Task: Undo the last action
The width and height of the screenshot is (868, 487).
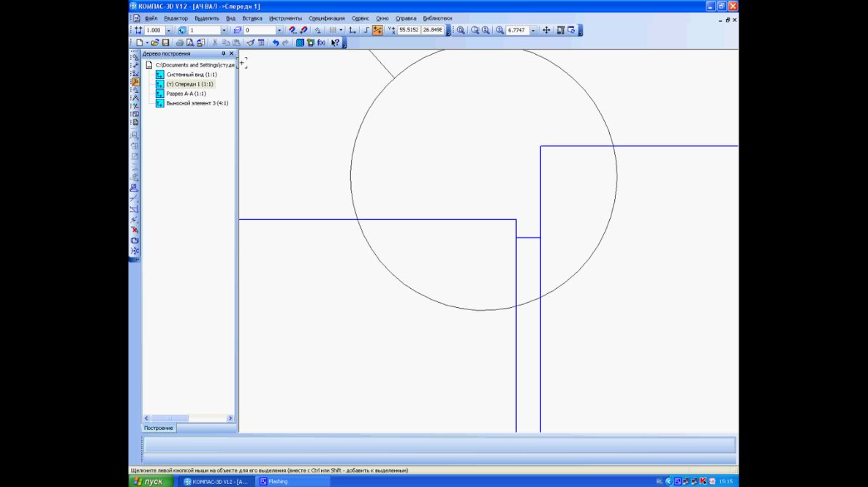Action: (276, 42)
